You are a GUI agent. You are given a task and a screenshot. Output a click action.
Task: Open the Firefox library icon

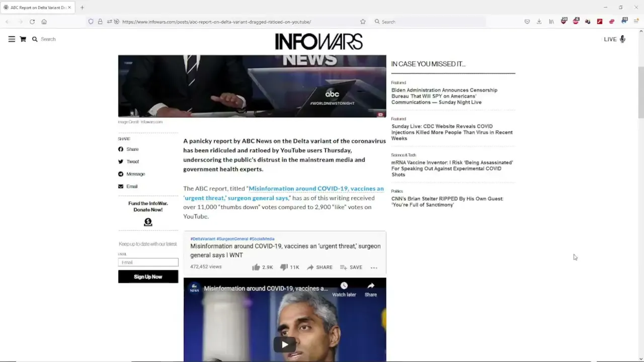551,22
